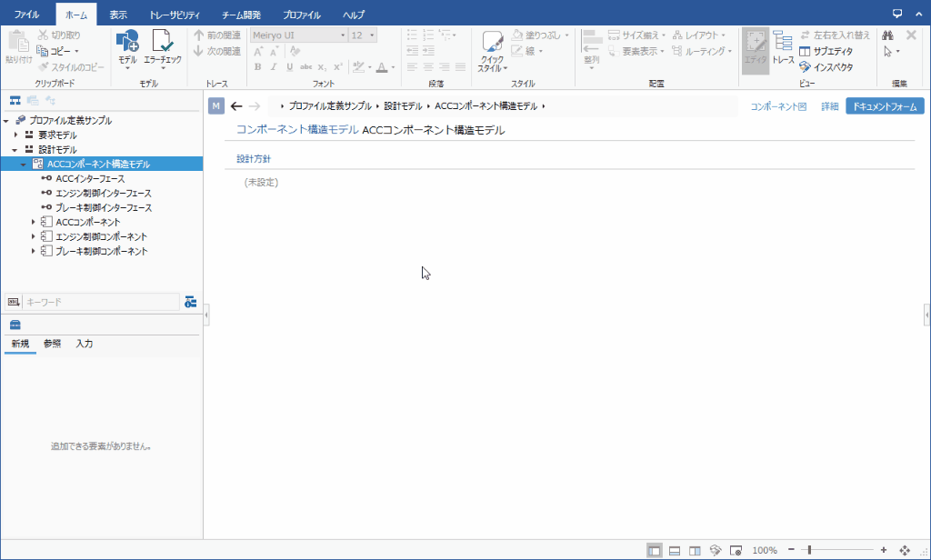The width and height of the screenshot is (931, 560).
Task: Open the モデル ribbon button
Action: tap(127, 48)
